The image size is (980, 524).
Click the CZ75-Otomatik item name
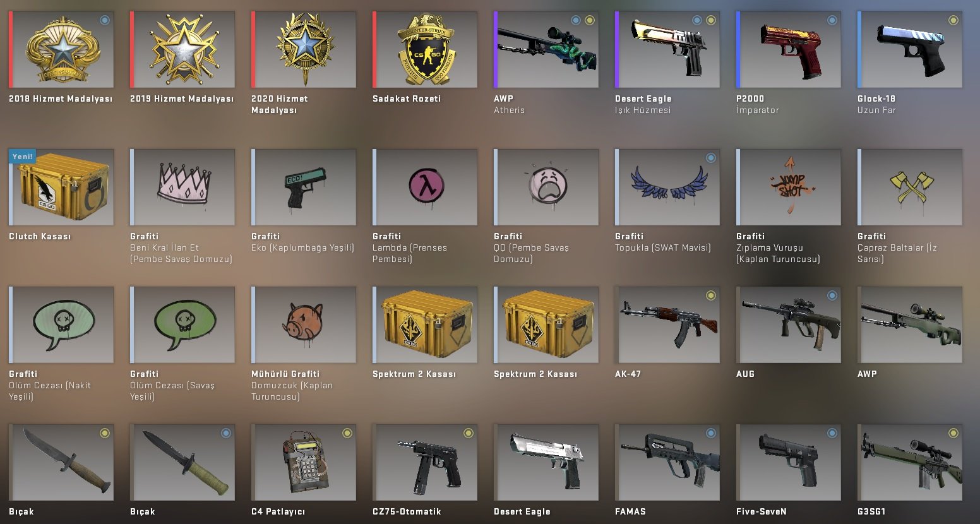point(407,511)
